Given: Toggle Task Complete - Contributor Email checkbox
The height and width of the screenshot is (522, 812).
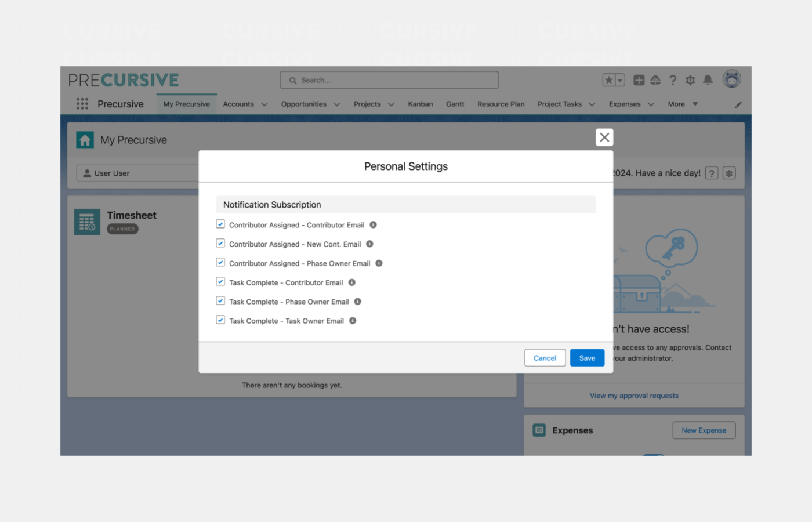Looking at the screenshot, I should click(x=220, y=282).
